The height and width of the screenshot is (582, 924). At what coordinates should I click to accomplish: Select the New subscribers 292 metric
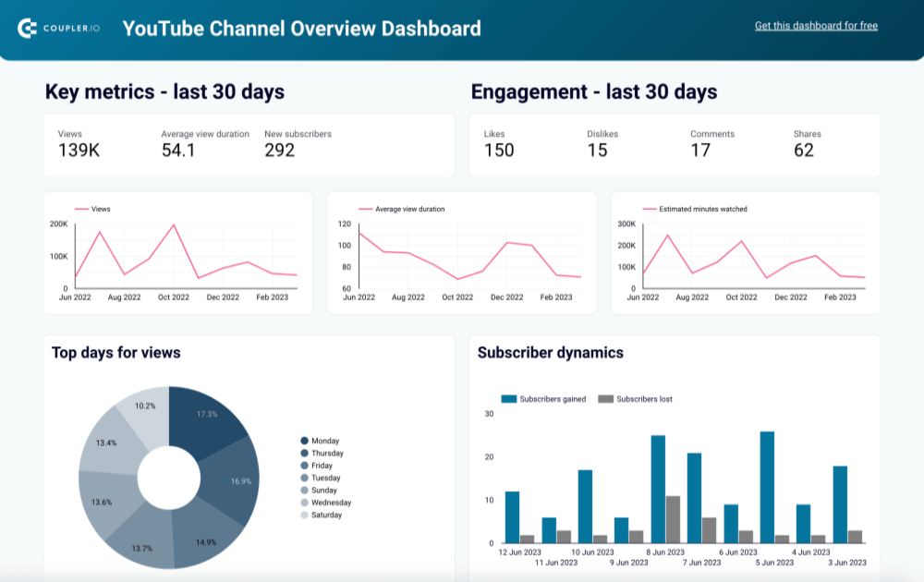[x=297, y=143]
